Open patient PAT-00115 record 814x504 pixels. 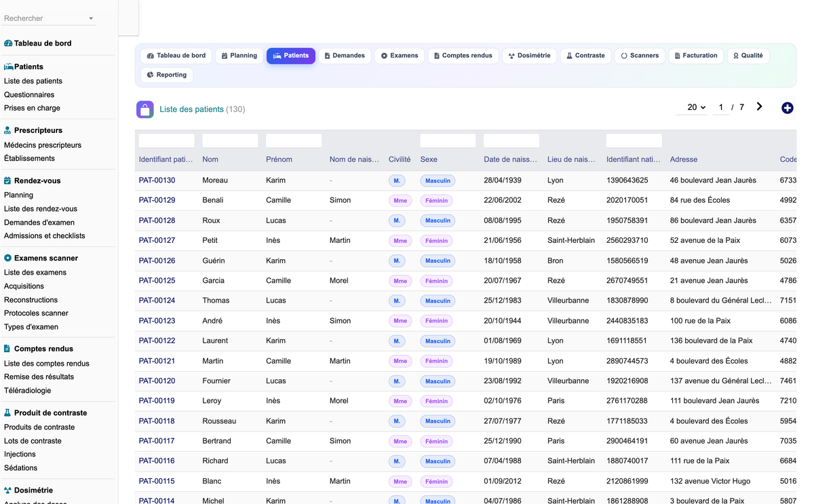157,481
